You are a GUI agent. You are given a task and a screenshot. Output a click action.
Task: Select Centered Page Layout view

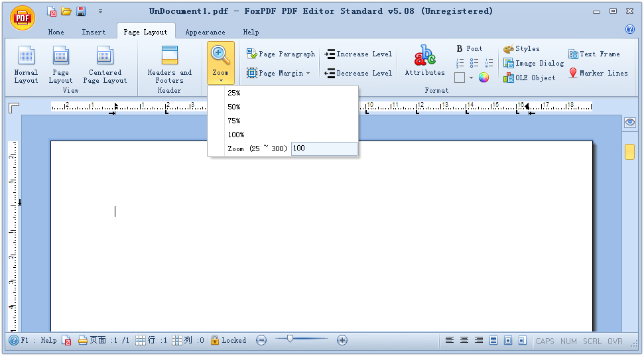coord(105,64)
